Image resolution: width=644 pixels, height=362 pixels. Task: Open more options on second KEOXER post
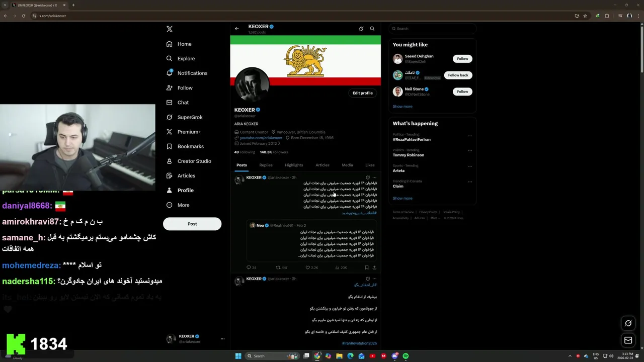pyautogui.click(x=374, y=279)
